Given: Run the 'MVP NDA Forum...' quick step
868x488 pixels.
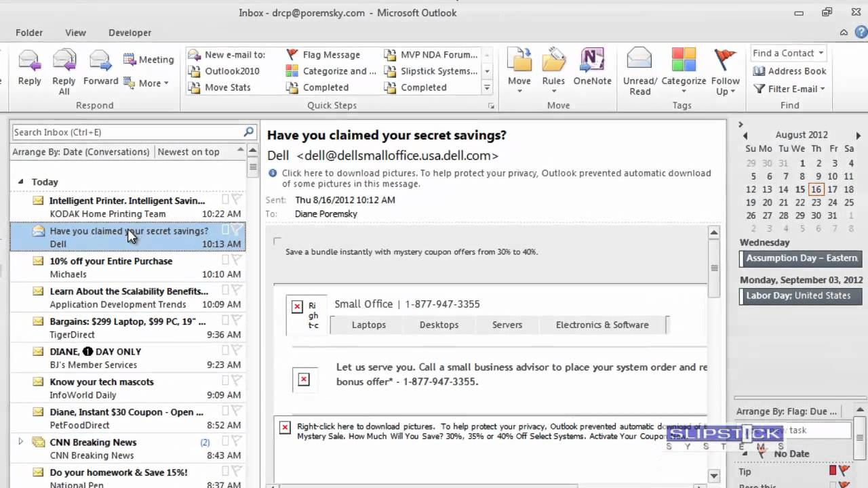Looking at the screenshot, I should [x=431, y=55].
